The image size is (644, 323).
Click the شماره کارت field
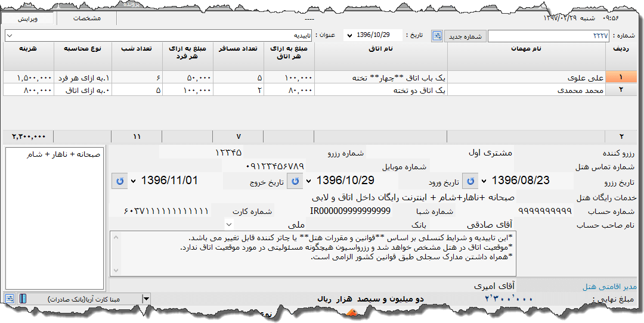coord(160,211)
